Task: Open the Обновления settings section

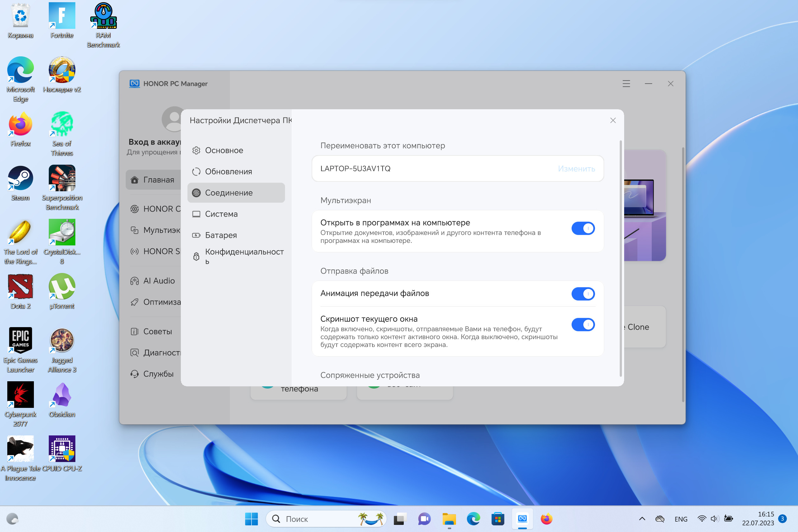Action: click(x=236, y=172)
